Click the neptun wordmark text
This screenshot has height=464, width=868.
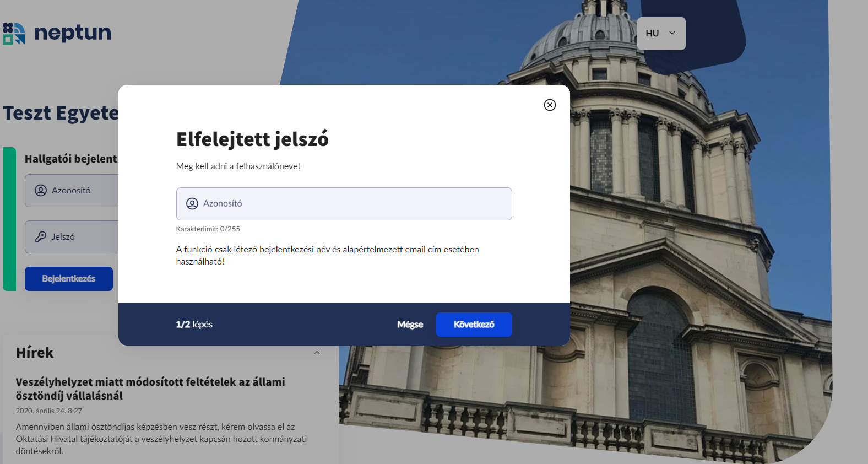(x=73, y=33)
